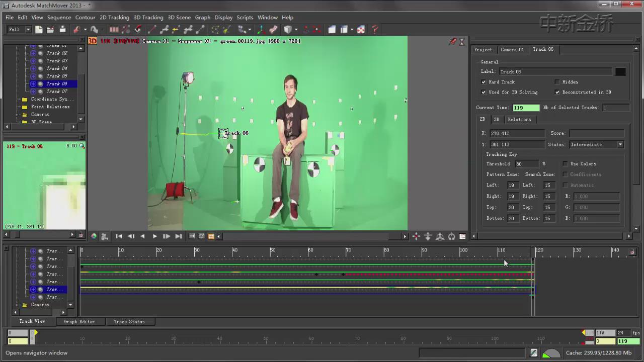Click the play forward button
This screenshot has height=362, width=644.
click(154, 236)
